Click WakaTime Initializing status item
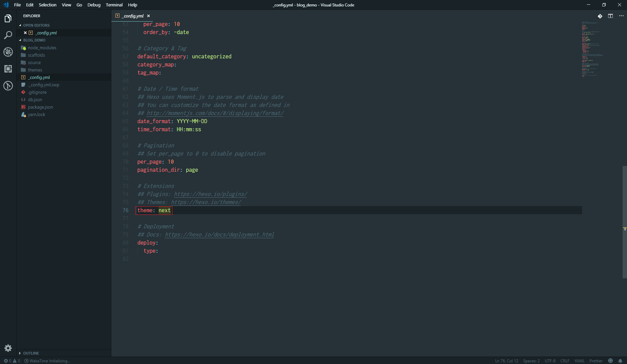The height and width of the screenshot is (364, 627). click(47, 361)
